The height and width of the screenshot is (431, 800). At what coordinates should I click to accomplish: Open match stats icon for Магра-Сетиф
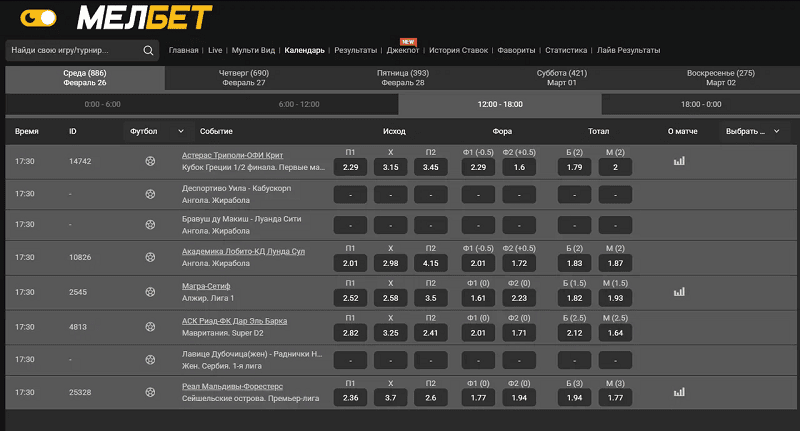679,292
